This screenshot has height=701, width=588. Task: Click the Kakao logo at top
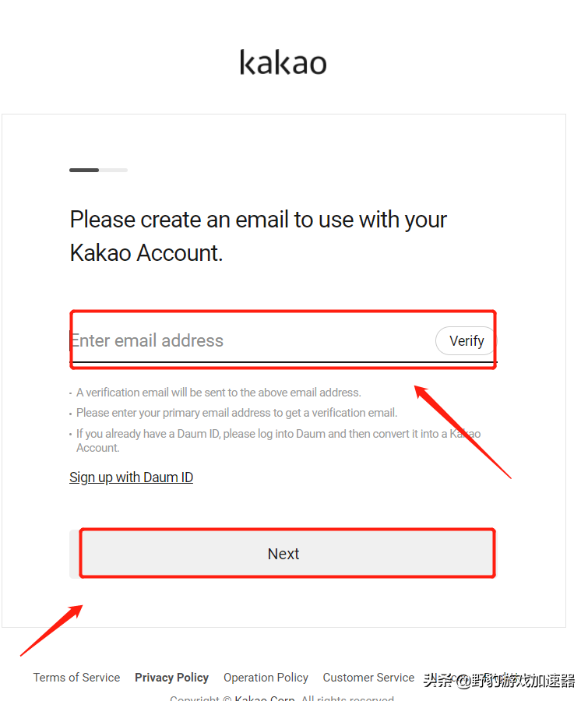click(283, 62)
